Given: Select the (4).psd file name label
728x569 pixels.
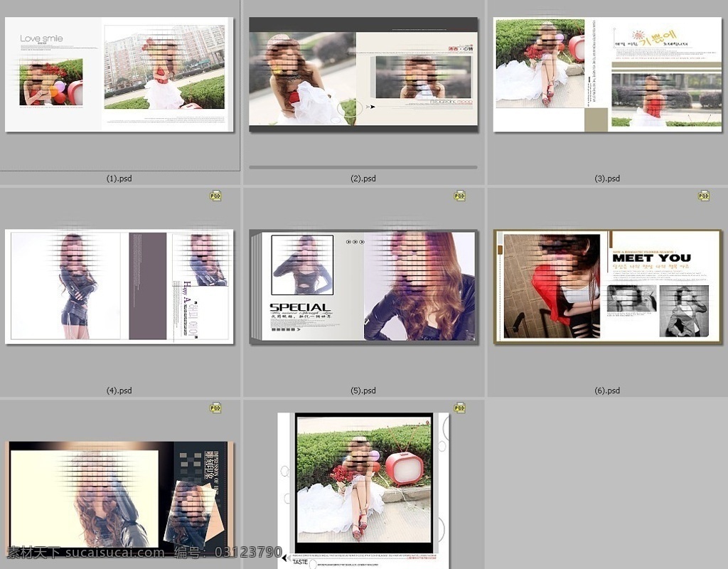Looking at the screenshot, I should [119, 390].
